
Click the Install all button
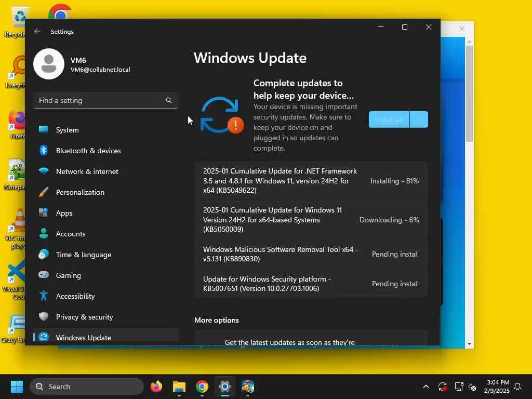(x=389, y=119)
